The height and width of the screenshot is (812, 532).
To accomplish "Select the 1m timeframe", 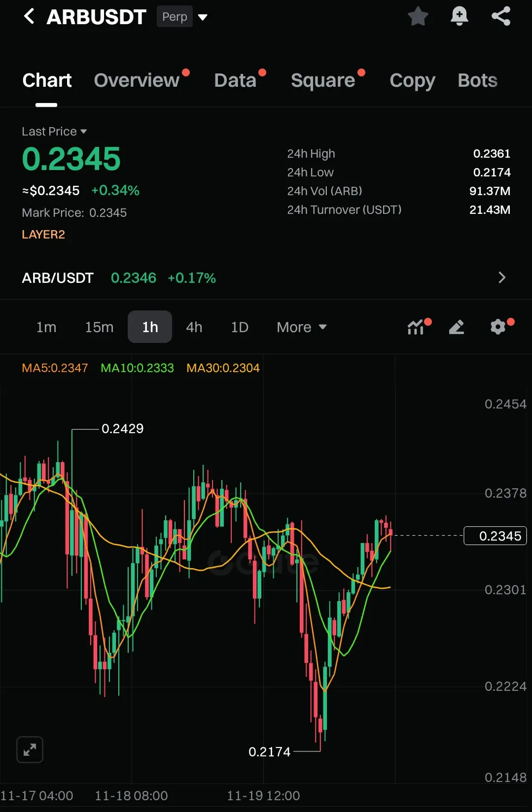I will pos(46,327).
